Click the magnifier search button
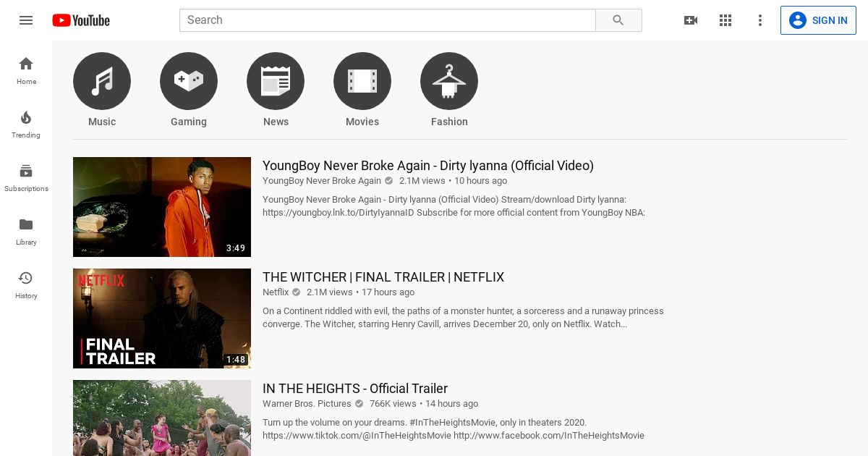The height and width of the screenshot is (456, 868). pos(618,20)
